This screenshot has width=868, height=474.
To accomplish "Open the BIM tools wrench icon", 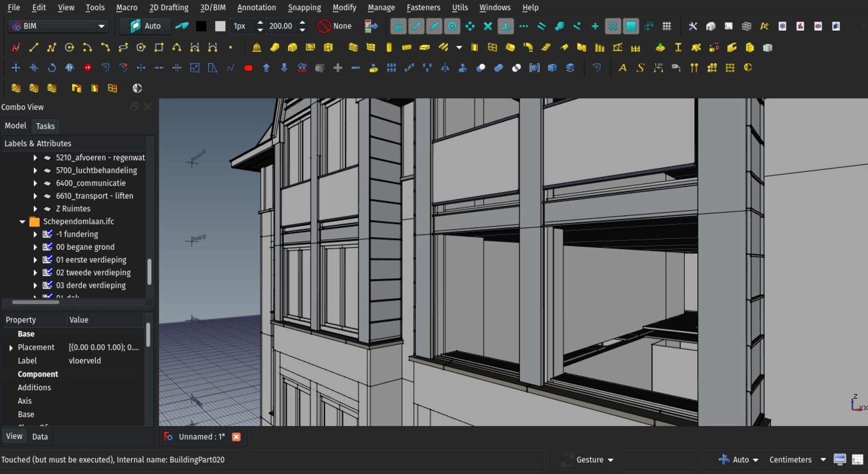I will (693, 26).
